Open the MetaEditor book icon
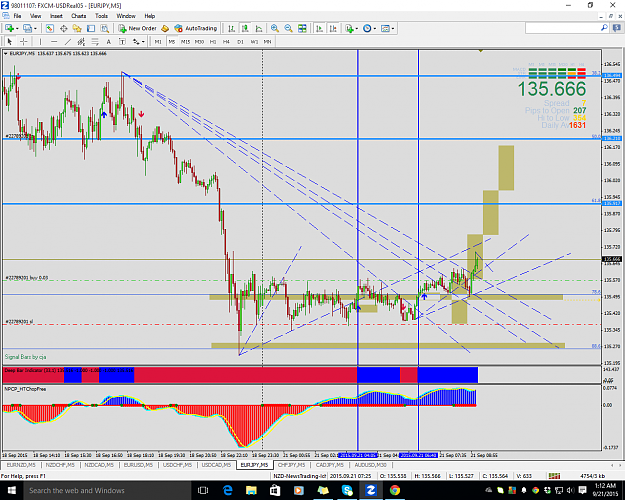625x500 pixels. point(165,28)
